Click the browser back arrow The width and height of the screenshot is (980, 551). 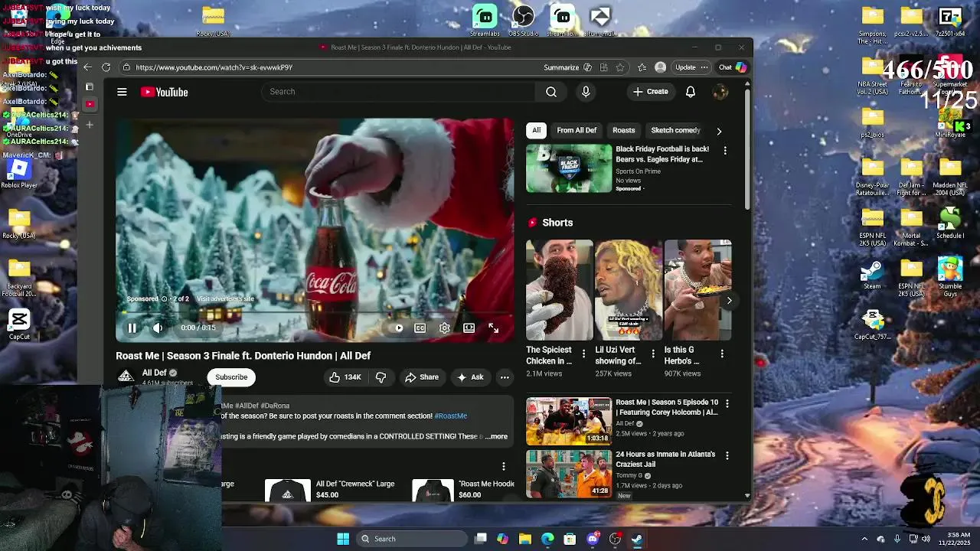pos(87,67)
